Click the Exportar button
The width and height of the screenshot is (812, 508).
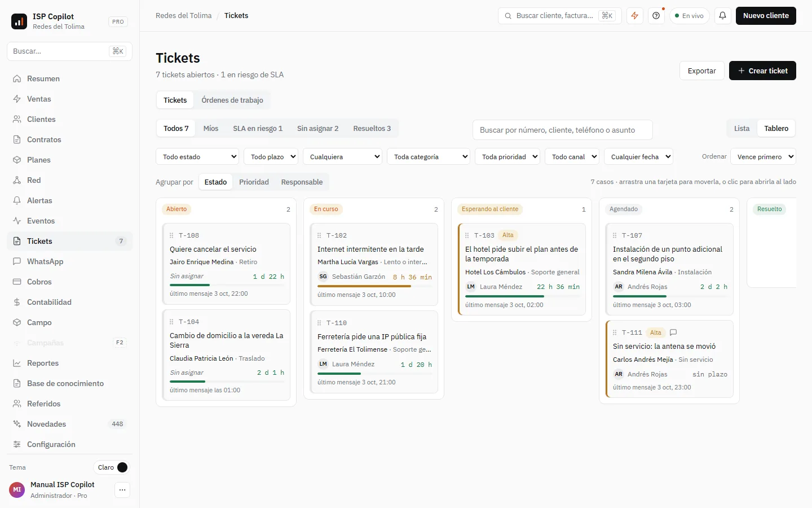coord(702,71)
